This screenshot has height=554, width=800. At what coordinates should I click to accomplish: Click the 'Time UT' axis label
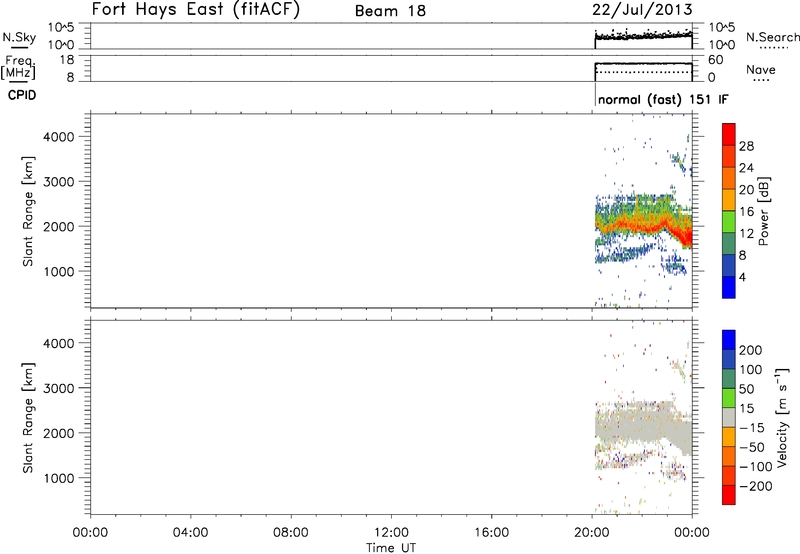(391, 548)
